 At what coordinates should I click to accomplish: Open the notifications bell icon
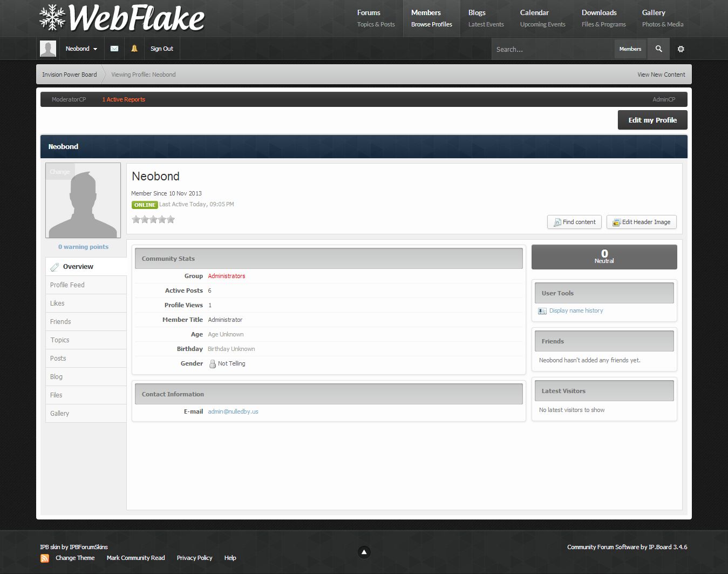click(134, 49)
